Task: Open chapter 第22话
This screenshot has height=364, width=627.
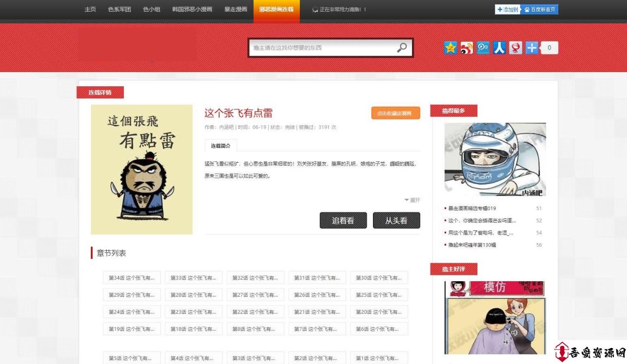Action: point(255,312)
